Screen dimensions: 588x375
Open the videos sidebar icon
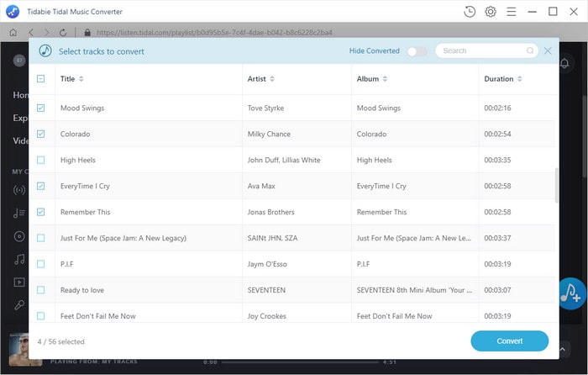pyautogui.click(x=19, y=282)
